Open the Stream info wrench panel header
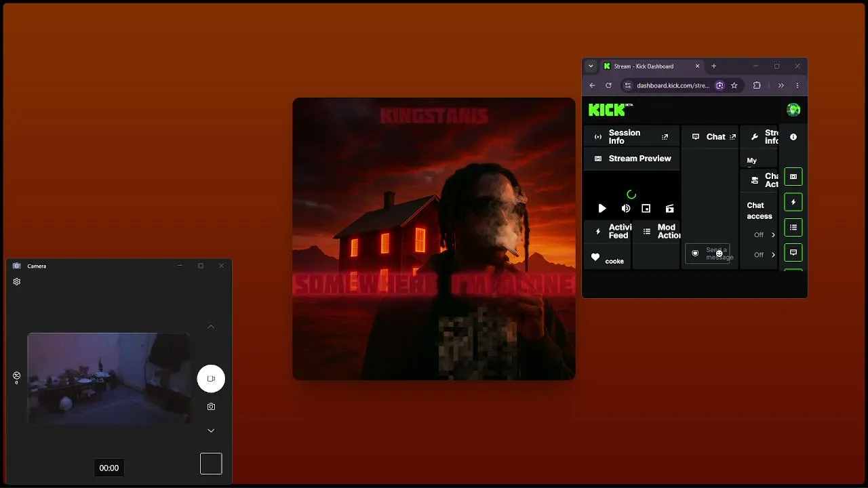868x488 pixels. [759, 137]
